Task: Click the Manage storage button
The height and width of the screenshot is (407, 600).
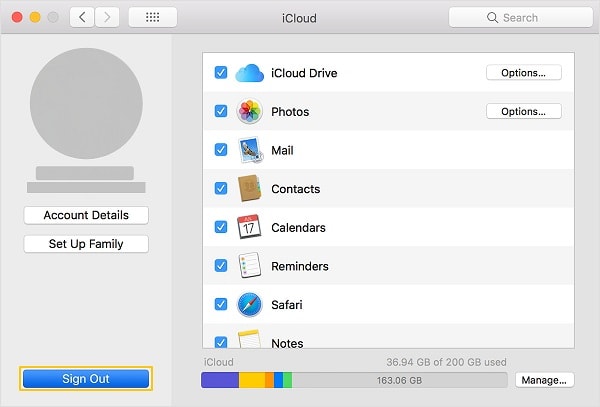Action: [x=545, y=381]
